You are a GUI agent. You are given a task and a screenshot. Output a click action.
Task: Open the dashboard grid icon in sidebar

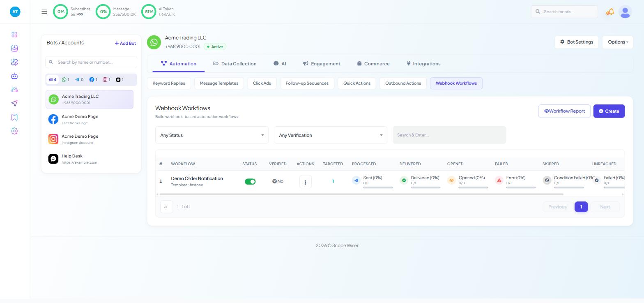pos(14,35)
